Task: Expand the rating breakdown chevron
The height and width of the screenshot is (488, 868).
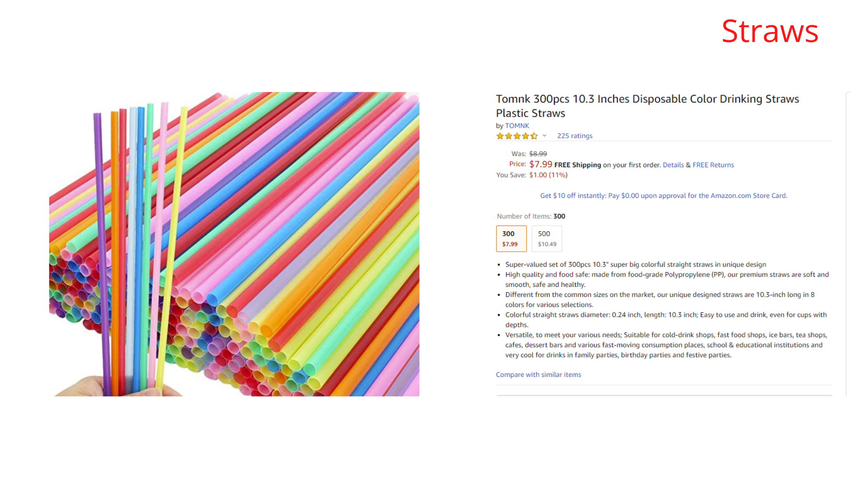Action: click(545, 136)
